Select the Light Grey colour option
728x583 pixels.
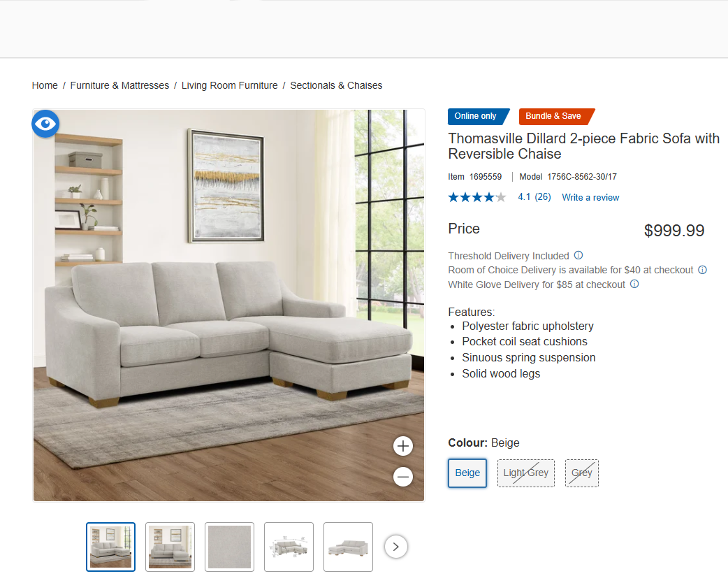pos(525,473)
